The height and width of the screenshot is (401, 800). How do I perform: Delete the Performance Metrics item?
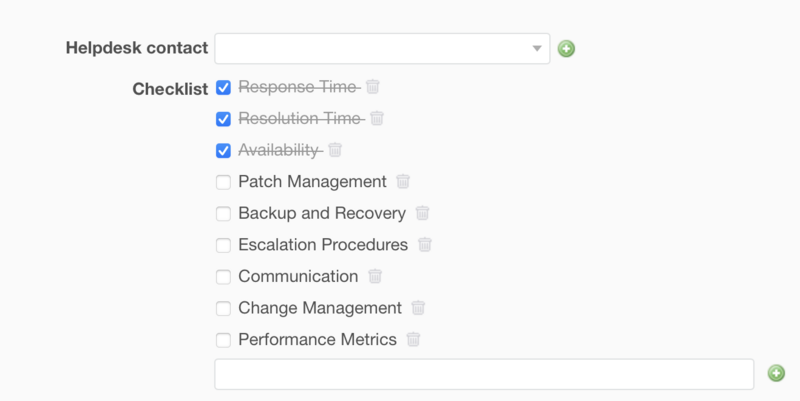pos(414,339)
